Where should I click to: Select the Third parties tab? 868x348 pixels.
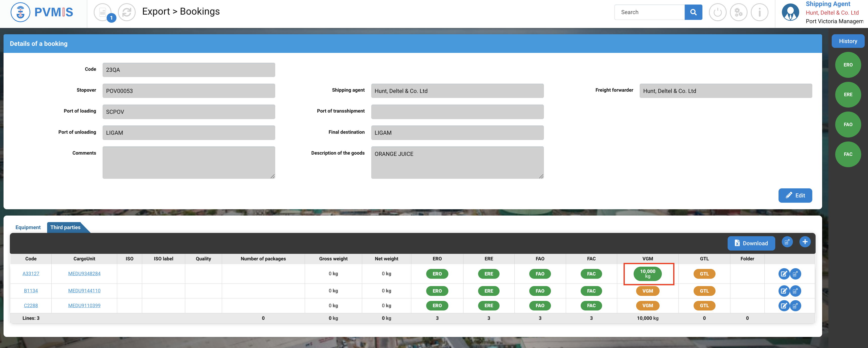pyautogui.click(x=65, y=228)
